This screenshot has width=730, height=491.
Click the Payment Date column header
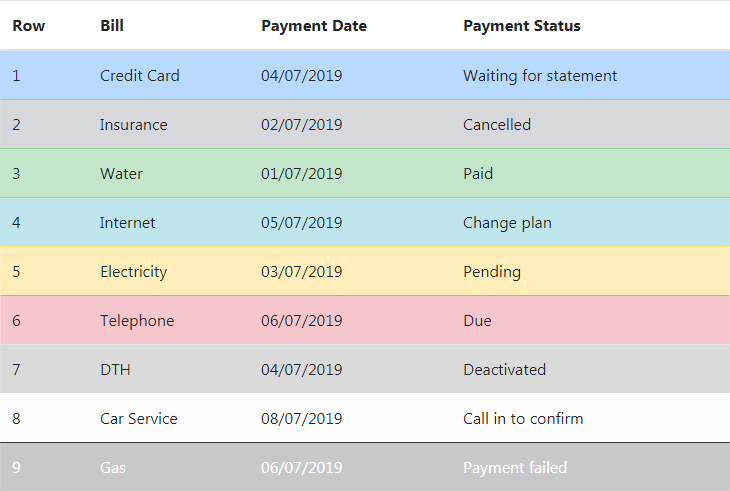314,26
